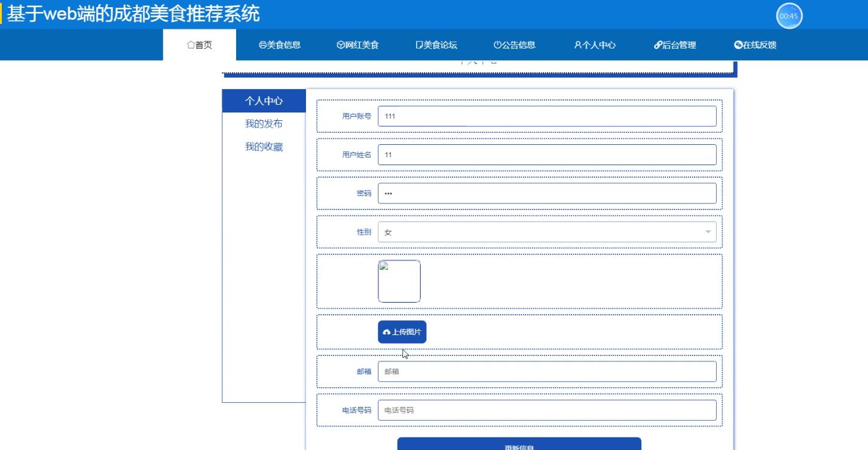The height and width of the screenshot is (450, 868).
Task: Go to 在线反馈 page
Action: point(755,45)
